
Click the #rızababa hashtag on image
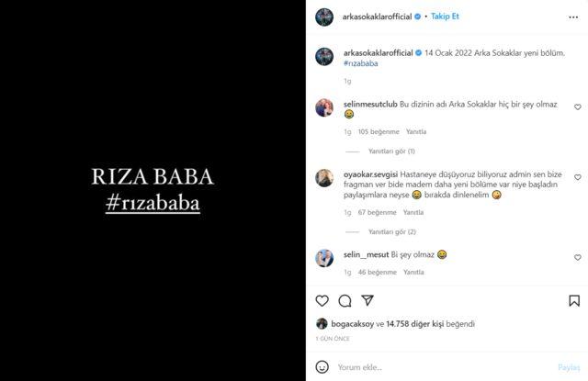point(153,203)
